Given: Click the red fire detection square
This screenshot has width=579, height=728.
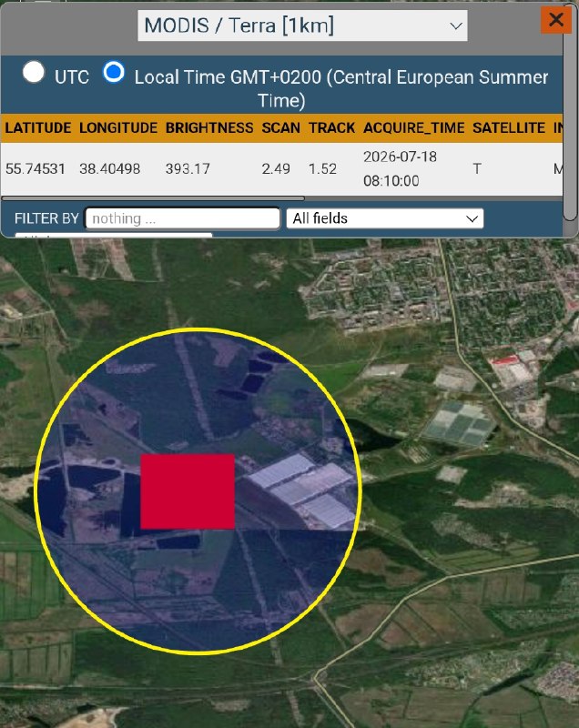Looking at the screenshot, I should pyautogui.click(x=188, y=491).
